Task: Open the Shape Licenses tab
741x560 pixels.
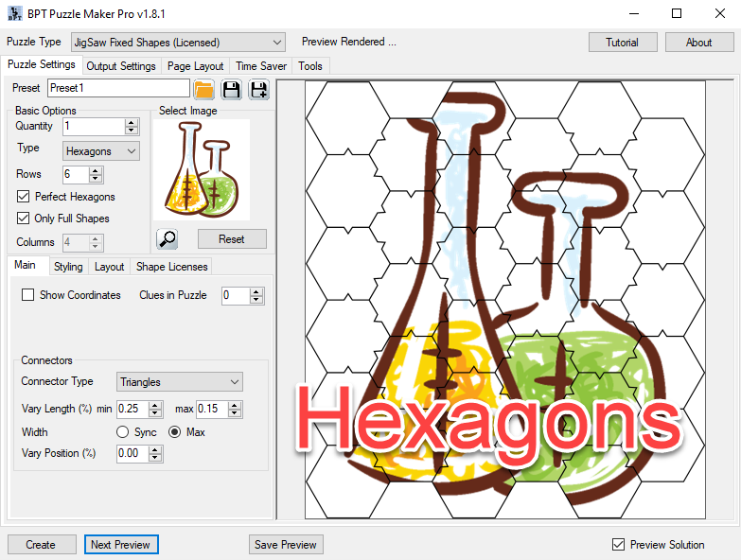Action: point(171,267)
